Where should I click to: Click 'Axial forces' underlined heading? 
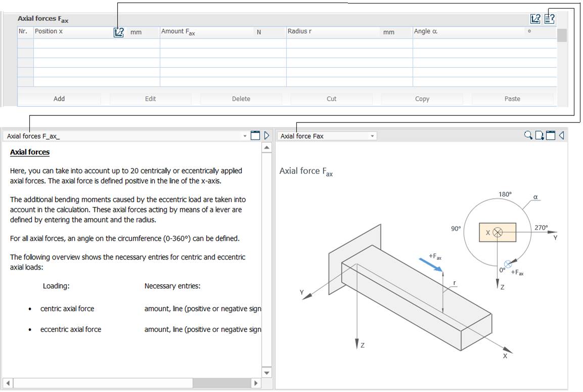click(30, 152)
